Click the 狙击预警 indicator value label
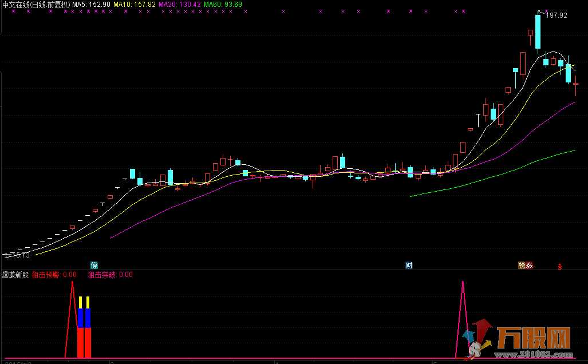 (x=54, y=275)
